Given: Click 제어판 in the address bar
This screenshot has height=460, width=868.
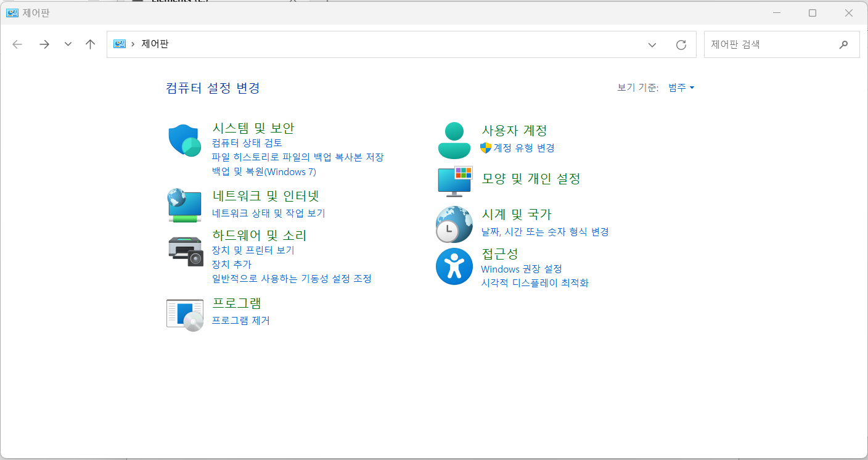Looking at the screenshot, I should click(x=155, y=44).
